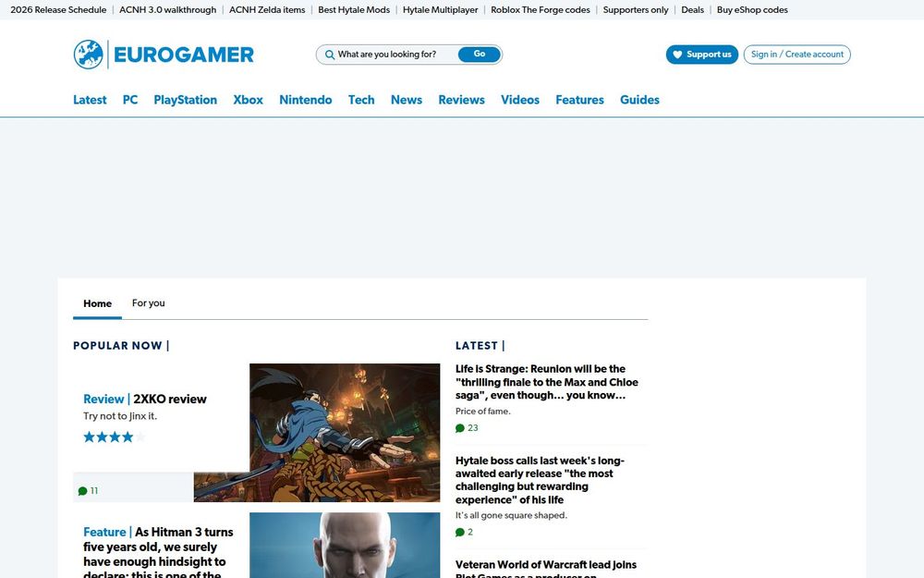This screenshot has width=924, height=578.
Task: Click the blue 'Review' label
Action: [103, 400]
